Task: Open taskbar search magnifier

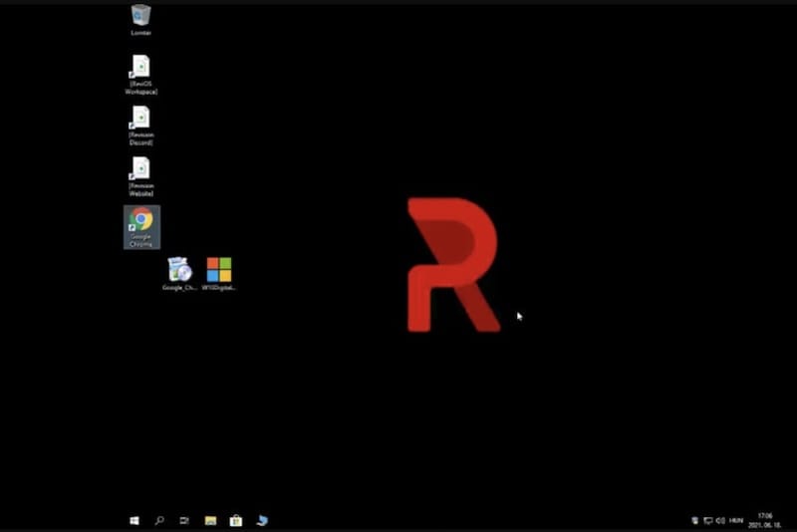Action: [x=159, y=520]
